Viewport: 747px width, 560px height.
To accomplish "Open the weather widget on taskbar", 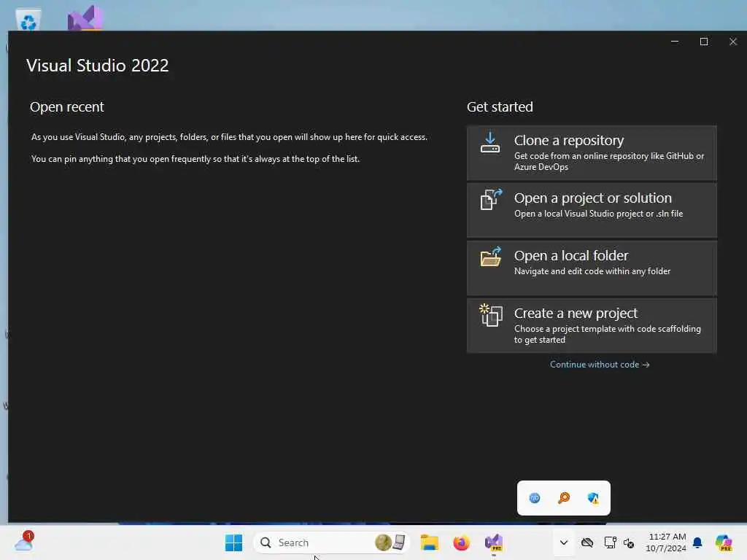I will 24,542.
